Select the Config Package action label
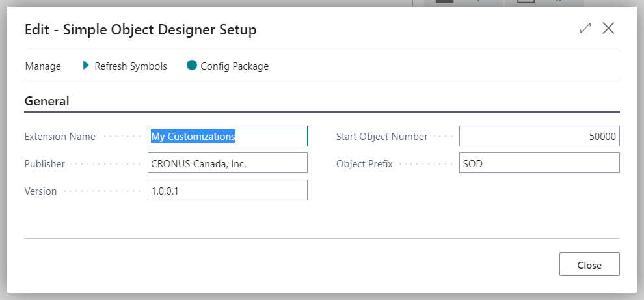 pyautogui.click(x=235, y=66)
